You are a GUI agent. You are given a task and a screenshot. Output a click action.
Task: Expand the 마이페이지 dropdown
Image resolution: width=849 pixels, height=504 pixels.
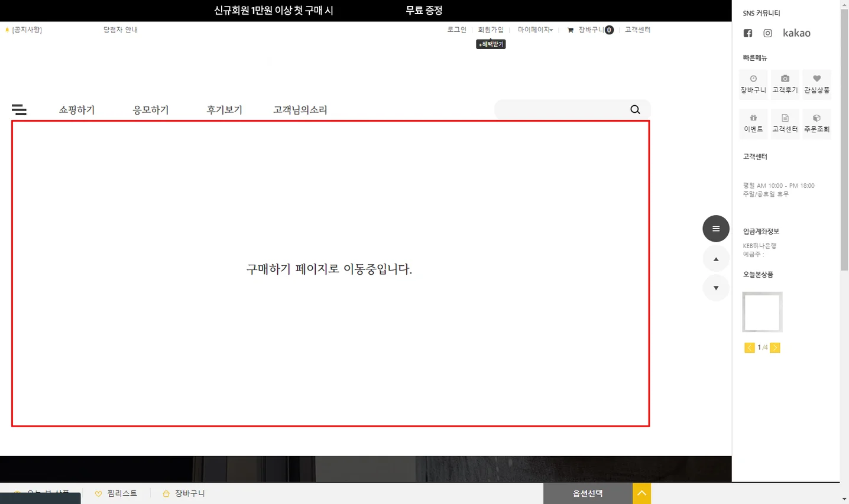(535, 30)
